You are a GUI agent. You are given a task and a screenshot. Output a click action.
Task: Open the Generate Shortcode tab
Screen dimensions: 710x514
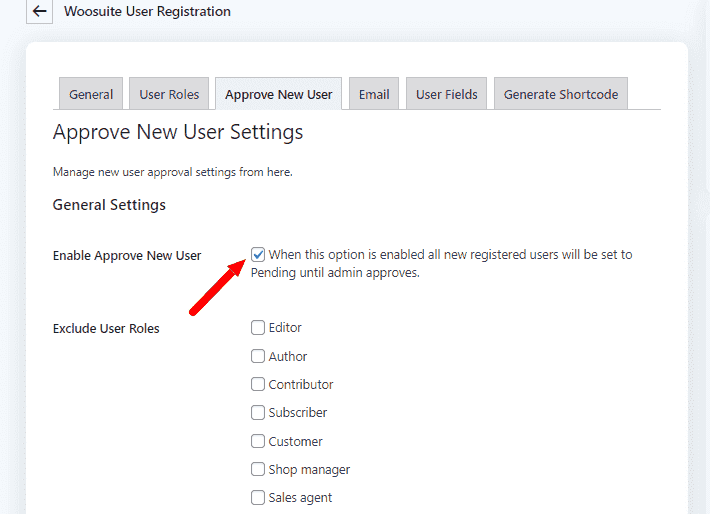pos(561,94)
